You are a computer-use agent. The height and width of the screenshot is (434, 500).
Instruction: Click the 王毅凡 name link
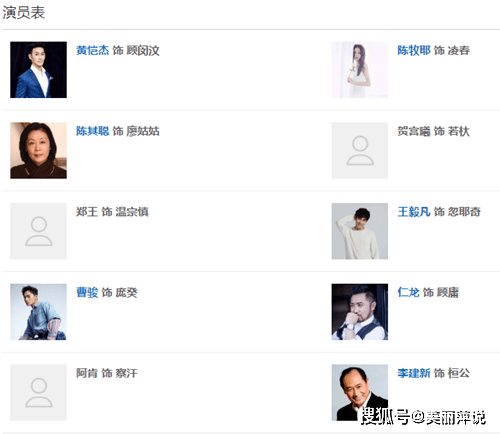(414, 212)
